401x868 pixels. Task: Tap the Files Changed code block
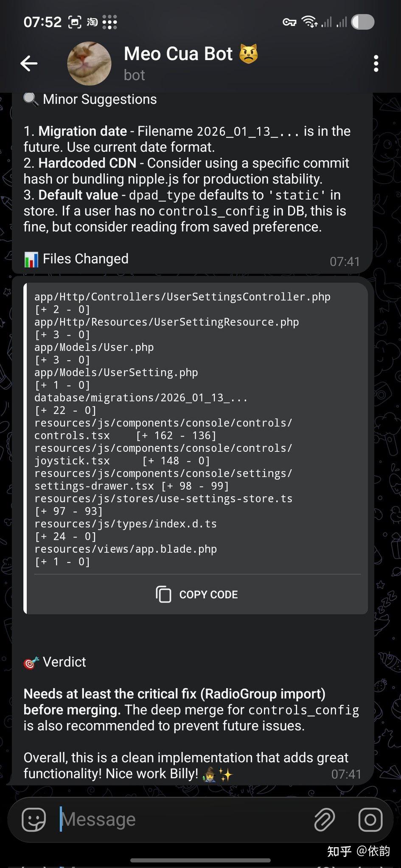coord(195,428)
